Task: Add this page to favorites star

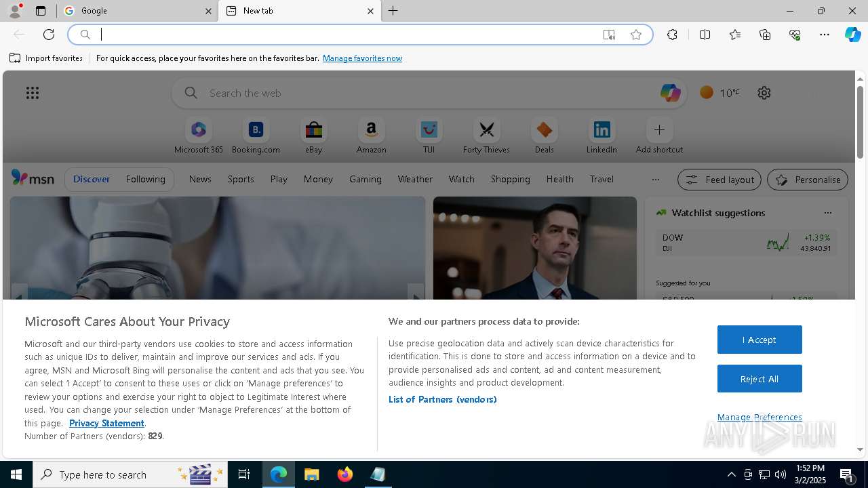Action: (x=636, y=35)
